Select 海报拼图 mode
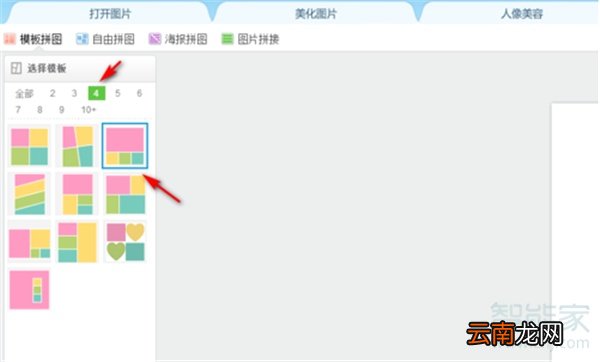 click(178, 39)
